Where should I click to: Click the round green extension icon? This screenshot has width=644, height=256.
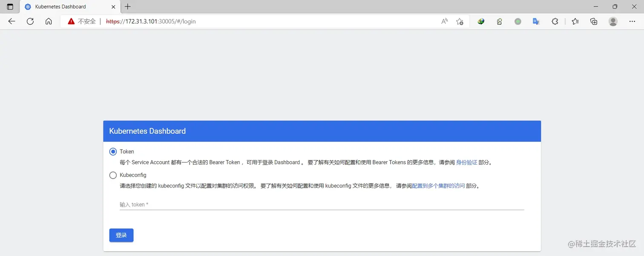(x=518, y=21)
